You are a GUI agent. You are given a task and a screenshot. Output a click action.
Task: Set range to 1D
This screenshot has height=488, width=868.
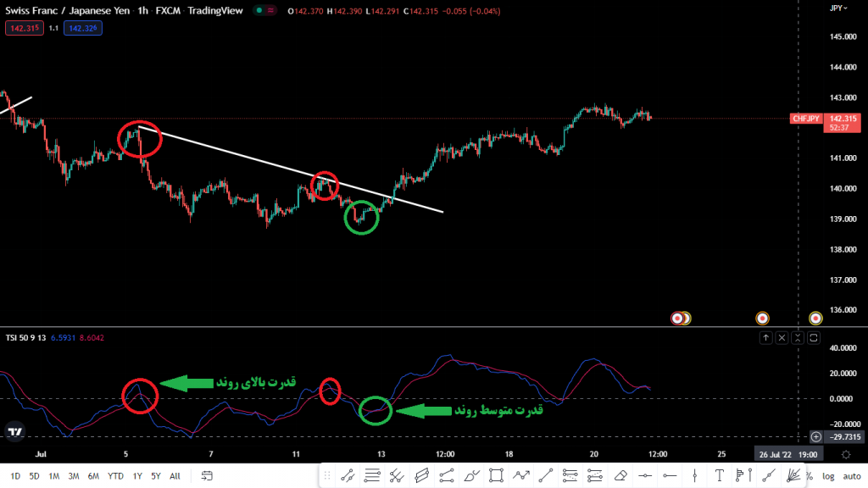point(15,476)
